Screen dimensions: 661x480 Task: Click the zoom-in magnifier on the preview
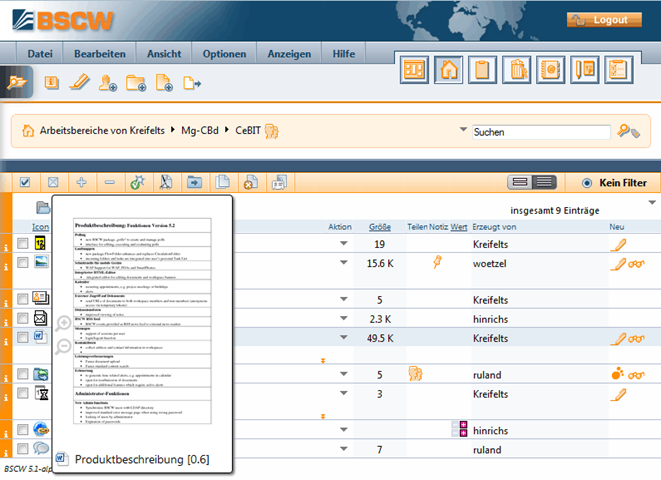coord(63,324)
